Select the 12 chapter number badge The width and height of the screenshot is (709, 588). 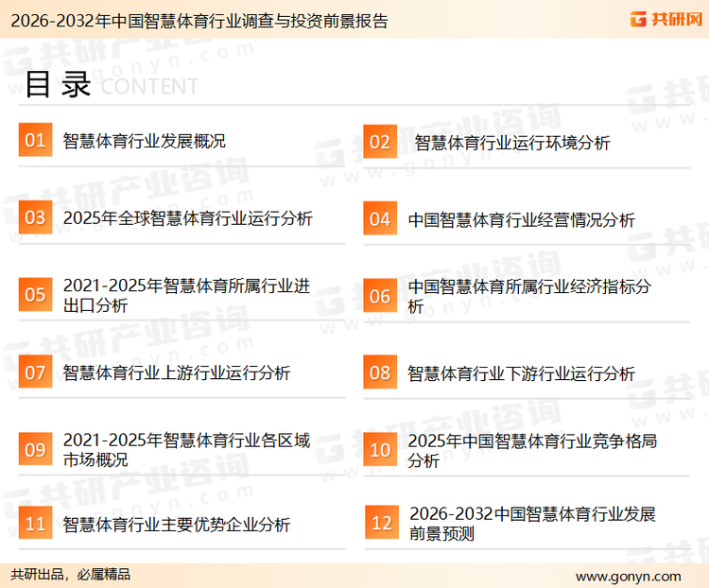(381, 523)
